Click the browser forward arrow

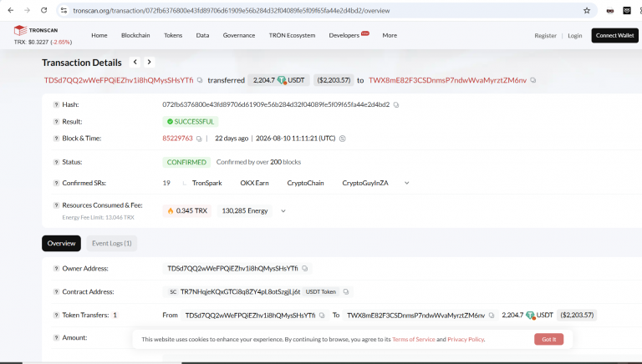click(x=27, y=10)
